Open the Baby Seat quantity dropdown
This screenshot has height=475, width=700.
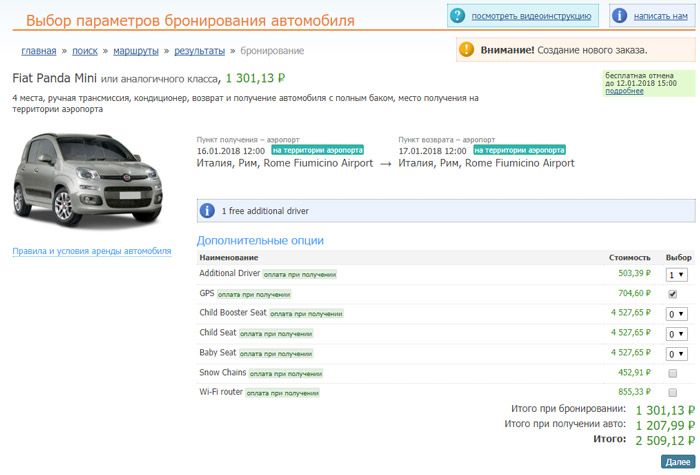coord(676,354)
